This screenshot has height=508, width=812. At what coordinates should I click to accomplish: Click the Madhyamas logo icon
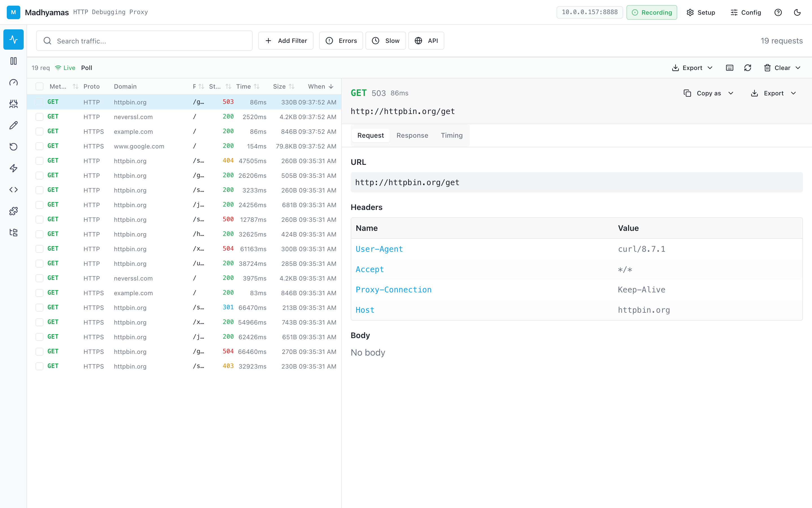14,12
